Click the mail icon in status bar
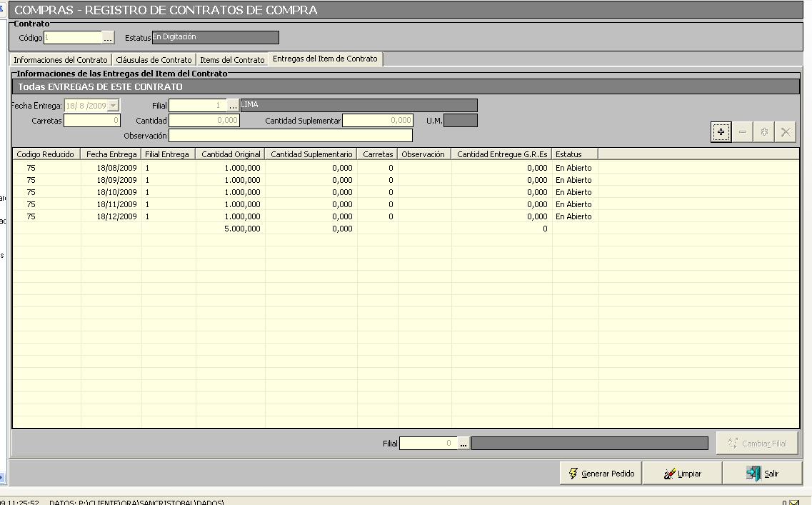The width and height of the screenshot is (812, 505). click(794, 502)
